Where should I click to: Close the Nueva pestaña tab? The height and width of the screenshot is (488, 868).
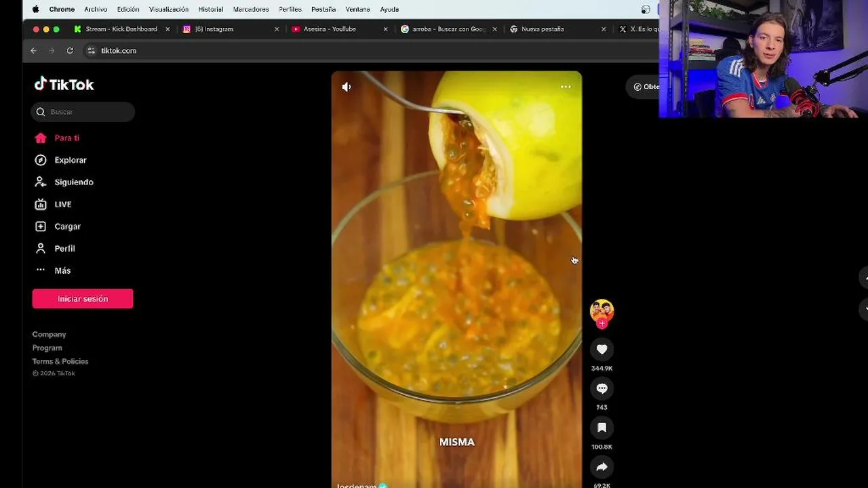click(x=603, y=29)
